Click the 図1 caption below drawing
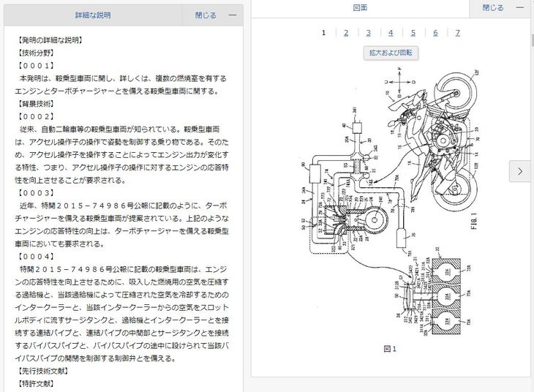This screenshot has width=534, height=392. (x=391, y=349)
